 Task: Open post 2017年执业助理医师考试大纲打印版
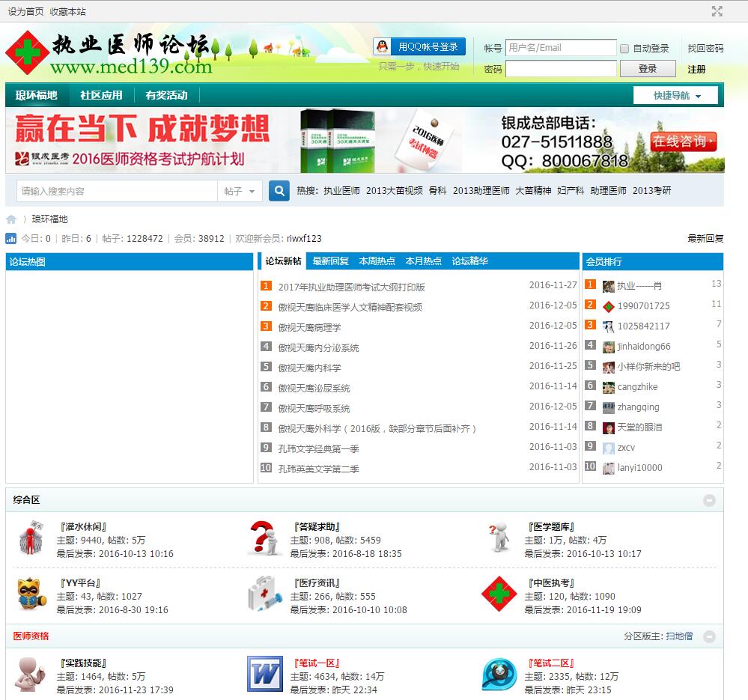tap(352, 287)
